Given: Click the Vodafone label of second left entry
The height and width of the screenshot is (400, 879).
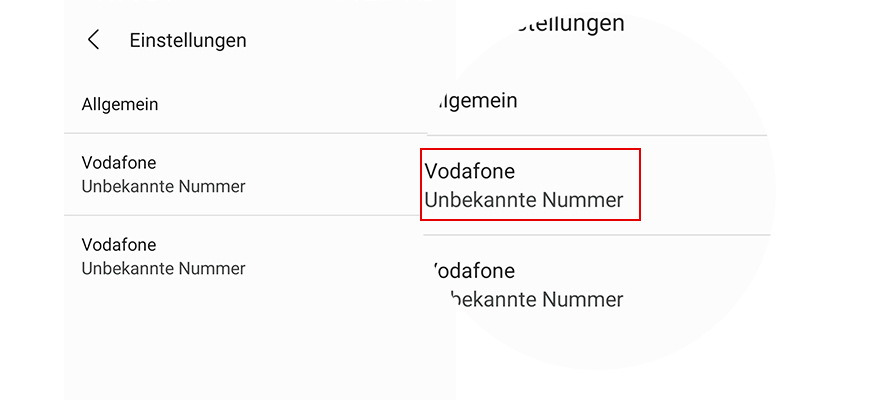Looking at the screenshot, I should coord(119,245).
